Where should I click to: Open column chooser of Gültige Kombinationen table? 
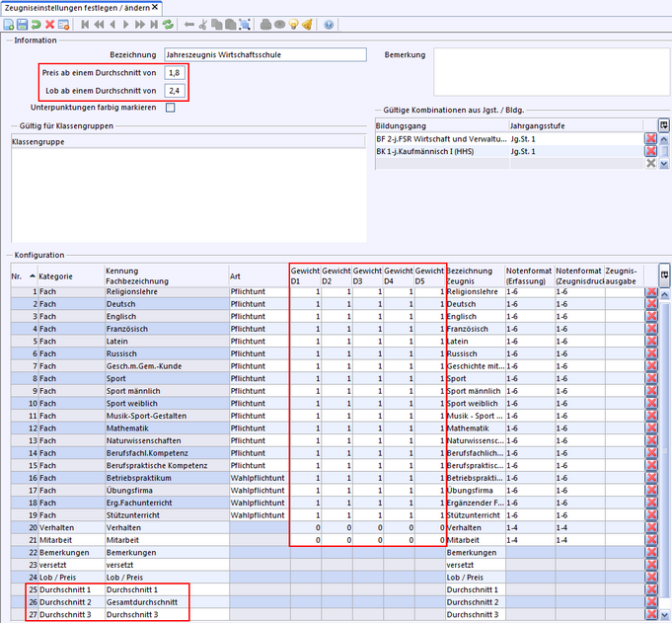pos(663,125)
